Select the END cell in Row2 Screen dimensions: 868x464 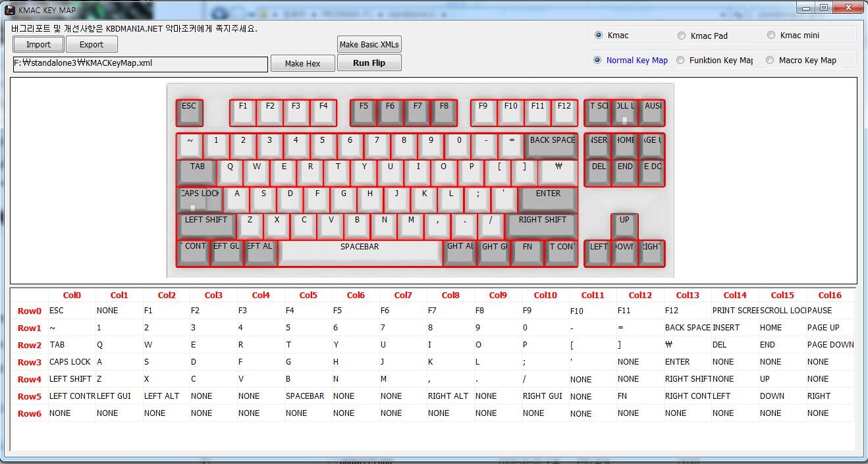[782, 345]
